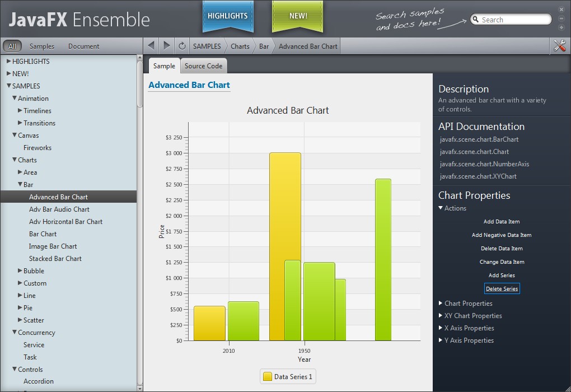Click the yellow Data Series 1 legend swatch
Screen dimensions: 571x392
point(268,377)
